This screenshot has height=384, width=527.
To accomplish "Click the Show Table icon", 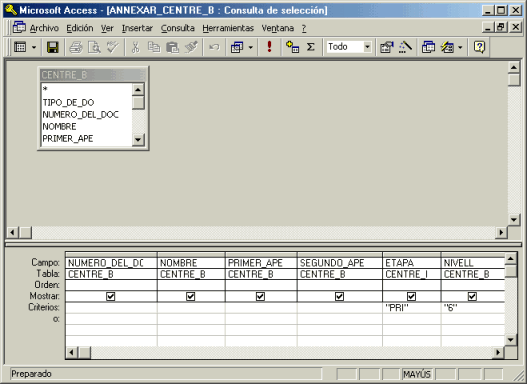I will (292, 47).
